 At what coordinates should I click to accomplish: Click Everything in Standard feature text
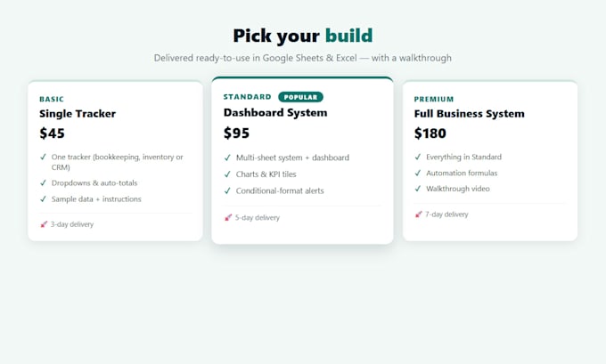pyautogui.click(x=463, y=158)
